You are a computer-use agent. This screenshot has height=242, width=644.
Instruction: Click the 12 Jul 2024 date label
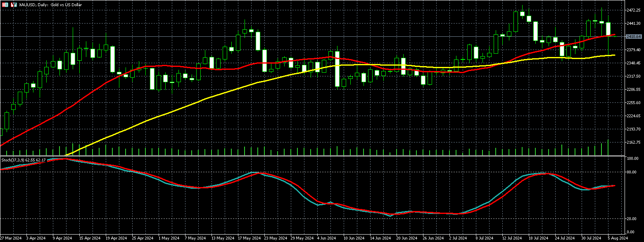pyautogui.click(x=511, y=238)
